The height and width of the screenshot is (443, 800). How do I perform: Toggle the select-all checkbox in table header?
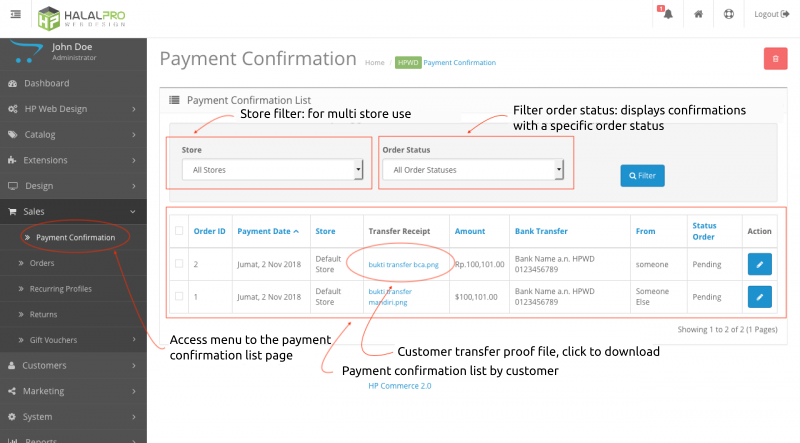pyautogui.click(x=179, y=231)
